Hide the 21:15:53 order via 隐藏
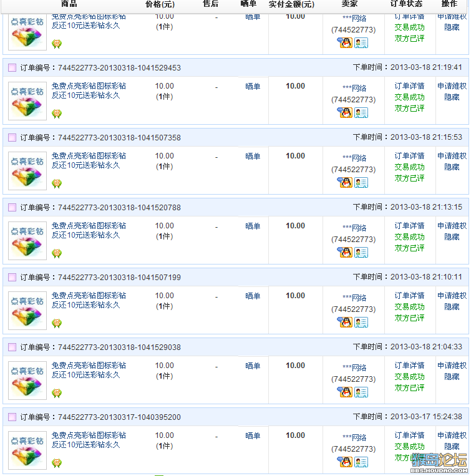Screen dimensions: 471x476 (x=452, y=167)
